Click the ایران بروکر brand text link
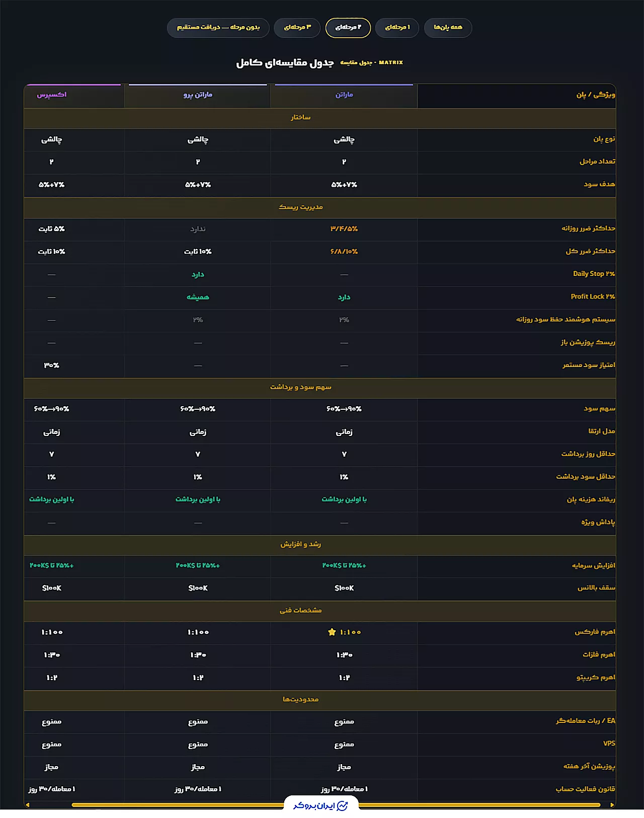 point(314,806)
